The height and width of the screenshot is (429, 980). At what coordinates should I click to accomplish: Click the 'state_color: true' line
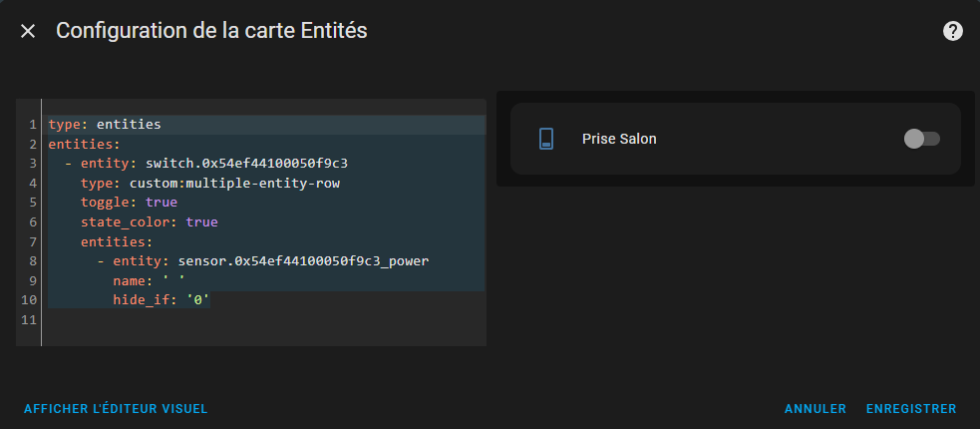(x=149, y=221)
